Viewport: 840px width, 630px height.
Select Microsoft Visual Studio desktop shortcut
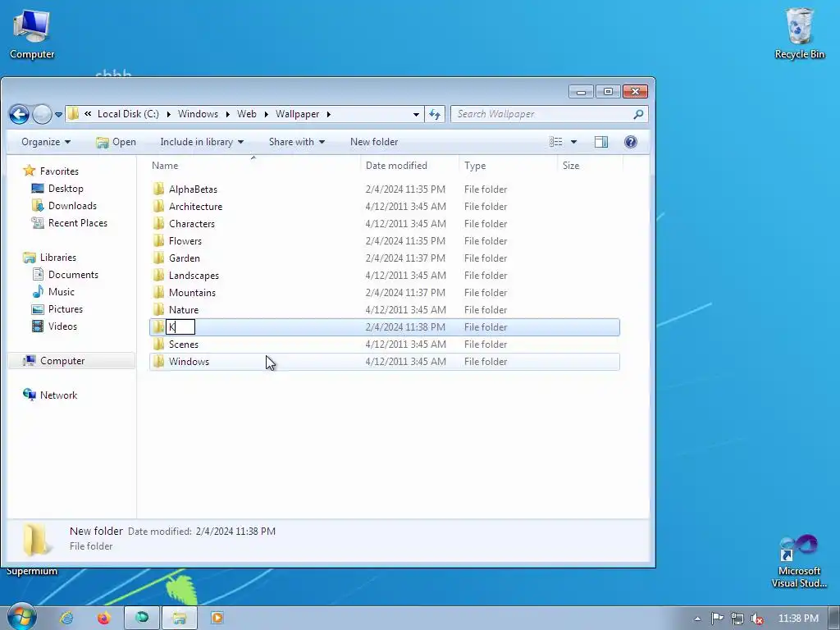pos(799,561)
